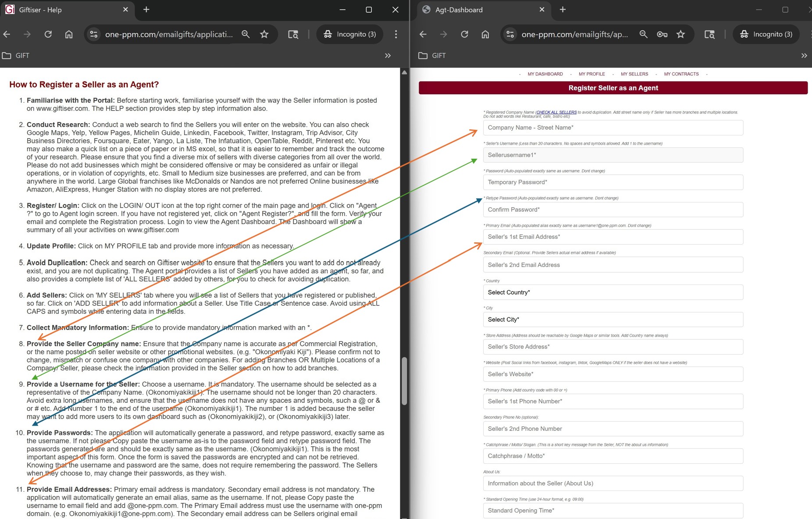Click password key icon in right address bar
Image resolution: width=812 pixels, height=519 pixels.
pyautogui.click(x=662, y=34)
